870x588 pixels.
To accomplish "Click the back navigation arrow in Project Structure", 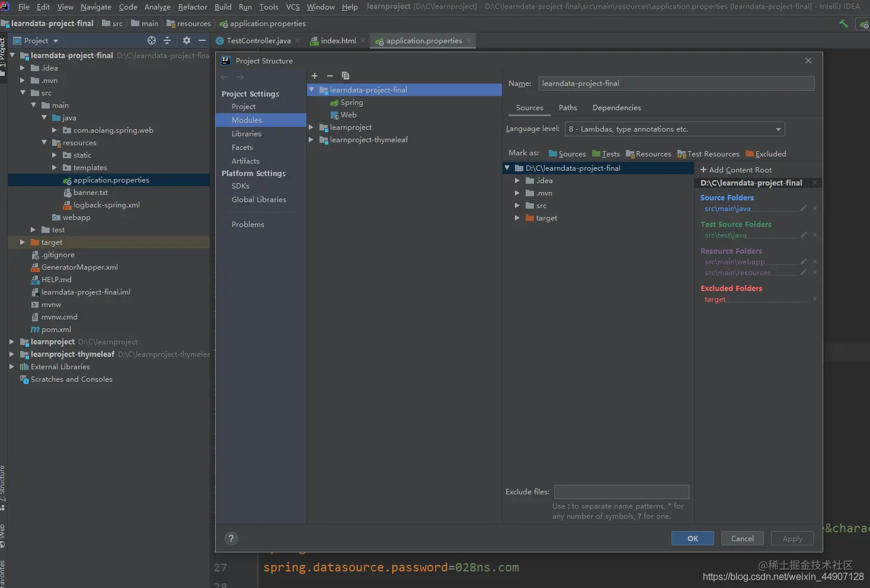I will pyautogui.click(x=225, y=77).
